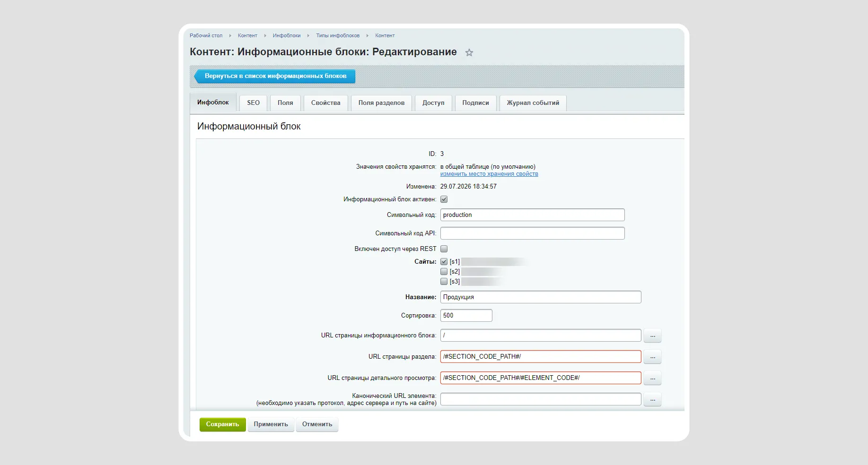
Task: Follow 'изменить место хранения свойств' link
Action: [489, 174]
